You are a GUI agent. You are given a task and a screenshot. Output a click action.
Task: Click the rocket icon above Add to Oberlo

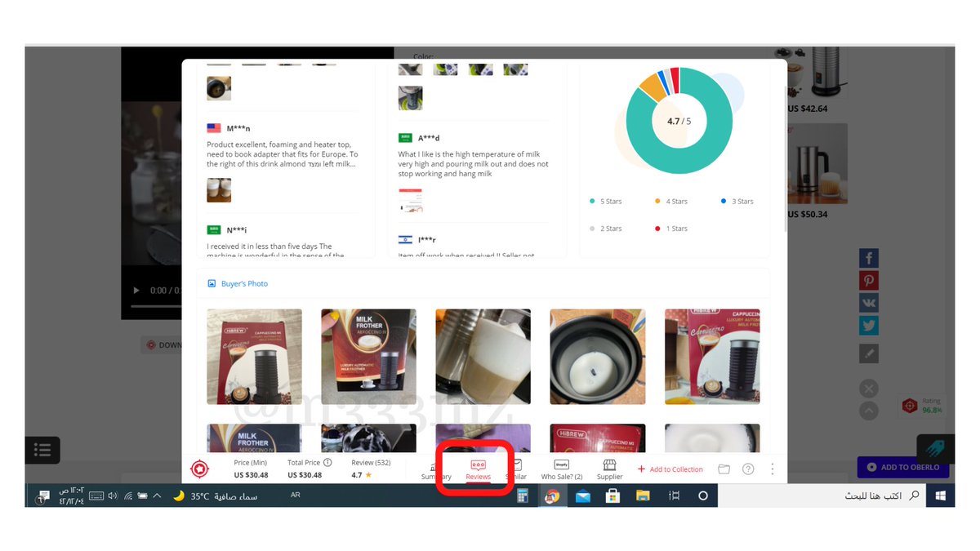point(935,448)
